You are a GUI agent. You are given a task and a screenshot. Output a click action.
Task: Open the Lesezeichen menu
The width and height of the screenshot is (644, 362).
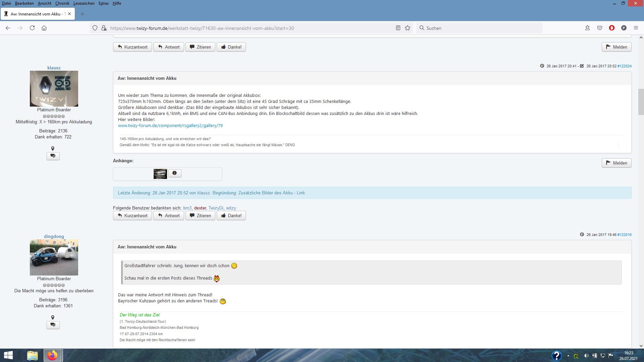coord(84,3)
